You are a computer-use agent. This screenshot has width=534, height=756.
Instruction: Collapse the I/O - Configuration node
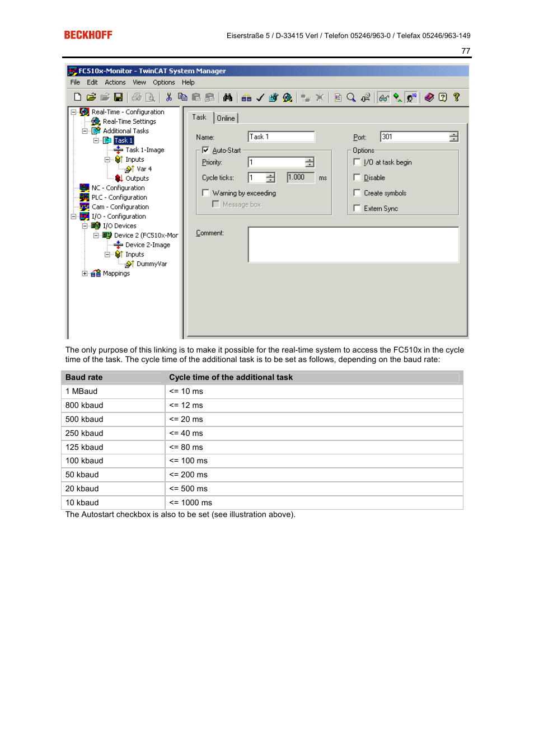pos(73,217)
